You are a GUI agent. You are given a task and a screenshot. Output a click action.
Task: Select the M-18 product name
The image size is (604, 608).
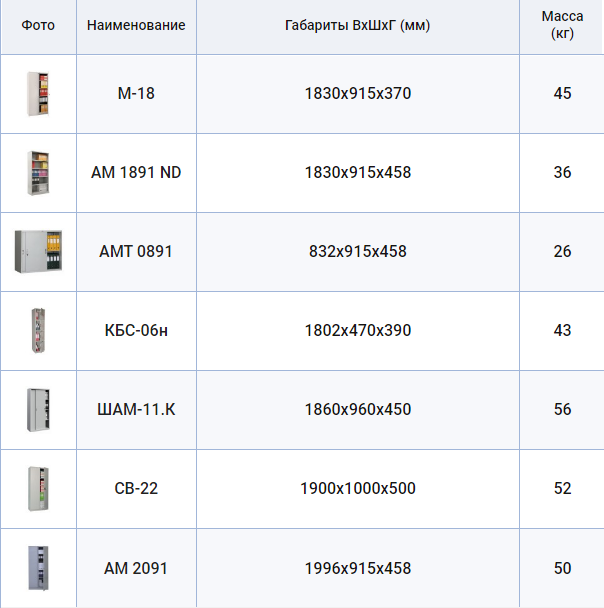136,93
